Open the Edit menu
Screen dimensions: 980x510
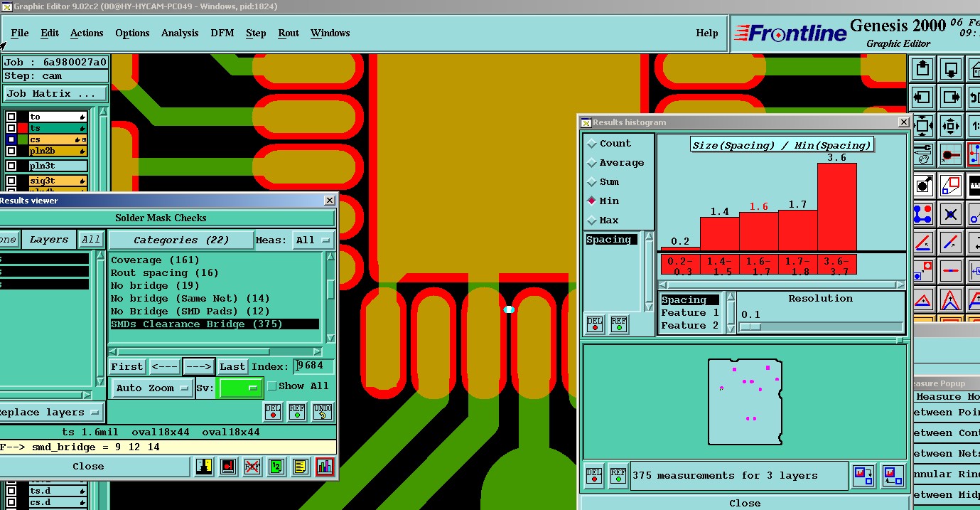click(x=50, y=33)
